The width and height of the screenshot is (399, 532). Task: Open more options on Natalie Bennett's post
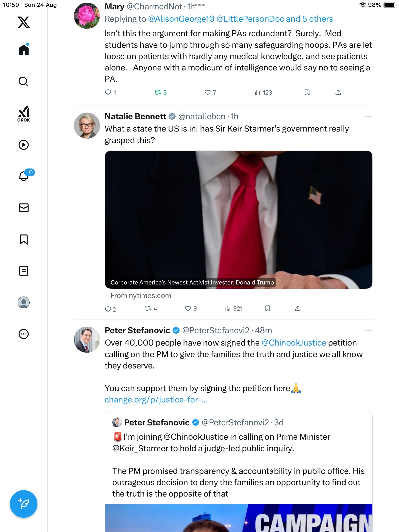coord(368,116)
